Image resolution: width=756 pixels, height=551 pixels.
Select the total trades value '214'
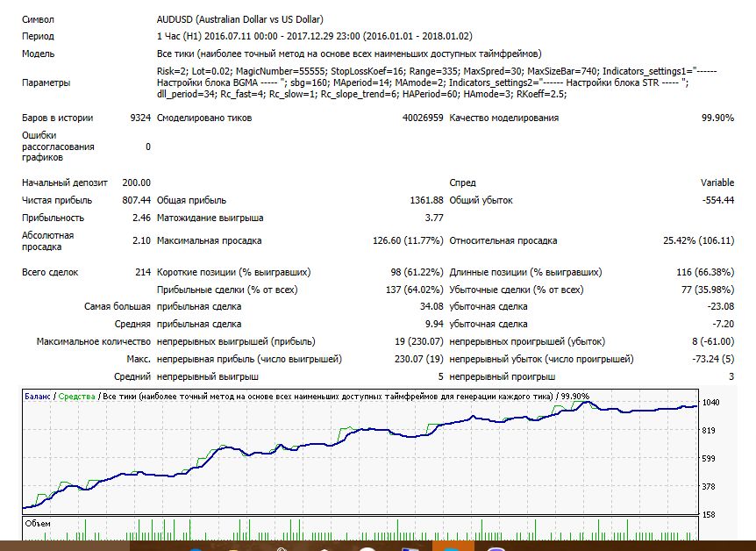pyautogui.click(x=143, y=272)
